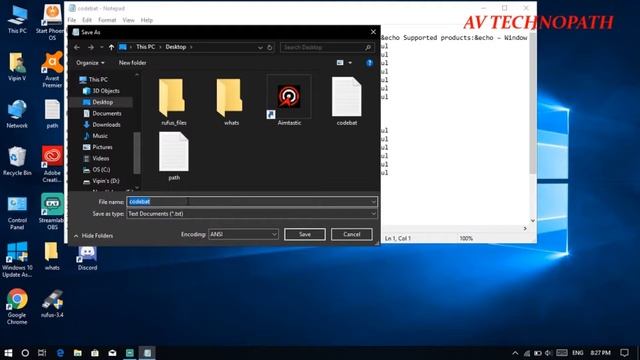Open the view options dropdown arrow
Viewport: 640px width, 360px height.
pos(350,63)
